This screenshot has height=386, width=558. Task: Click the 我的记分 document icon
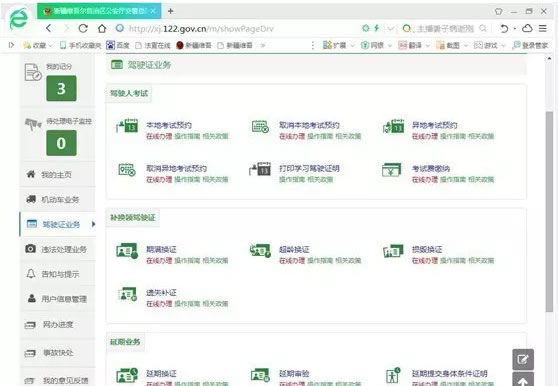33,72
